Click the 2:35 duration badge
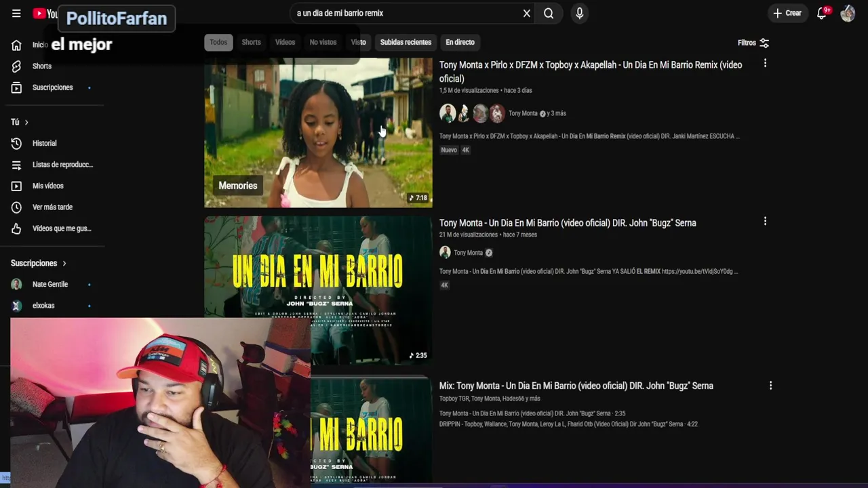 (418, 355)
